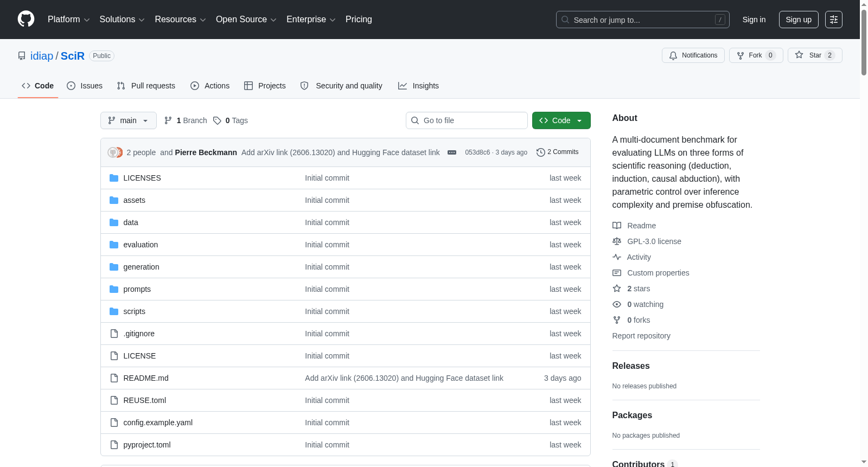Switch to the Projects tab
This screenshot has width=868, height=467.
265,86
